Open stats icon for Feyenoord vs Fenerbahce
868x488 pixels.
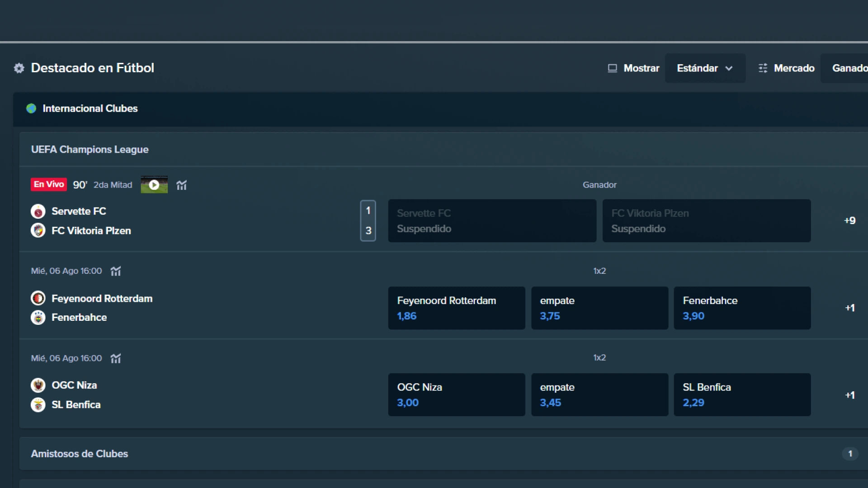click(116, 271)
